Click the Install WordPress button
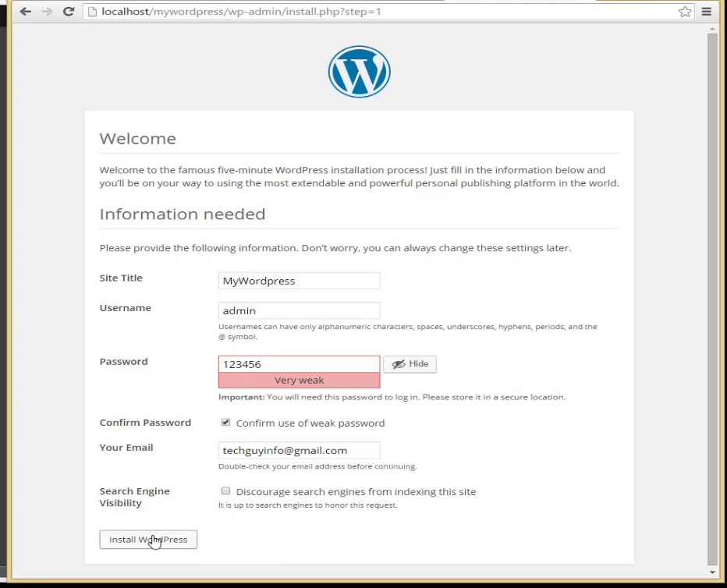Viewport: 727px width, 588px height. [148, 540]
